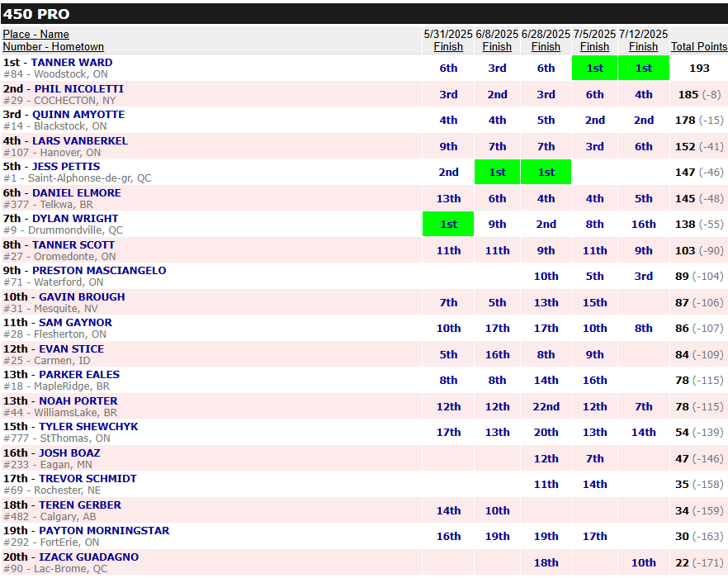Open the 6/8/2025 Finish column link

497,47
